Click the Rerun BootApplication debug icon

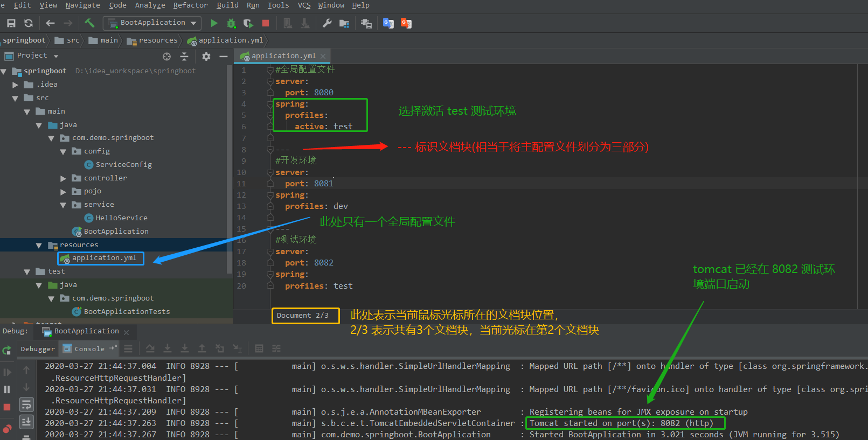7,351
